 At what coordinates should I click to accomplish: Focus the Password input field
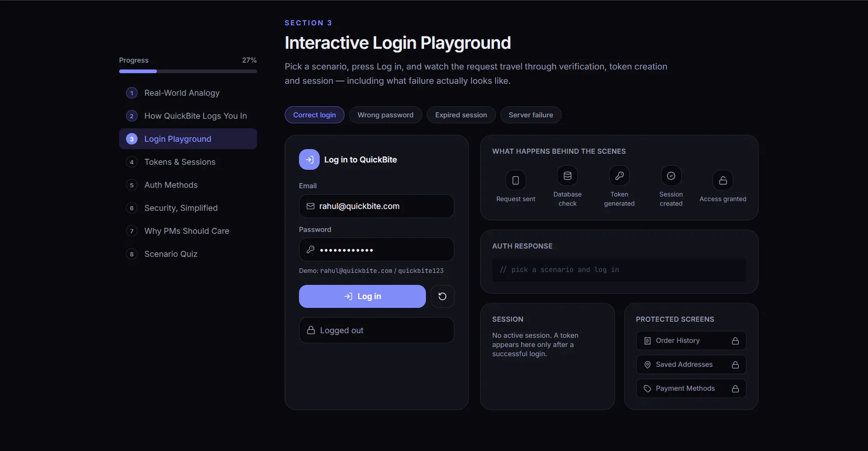377,249
